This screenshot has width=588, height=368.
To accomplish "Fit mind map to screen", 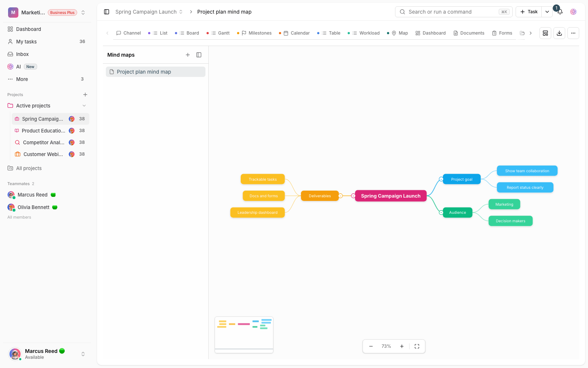I will tap(417, 346).
